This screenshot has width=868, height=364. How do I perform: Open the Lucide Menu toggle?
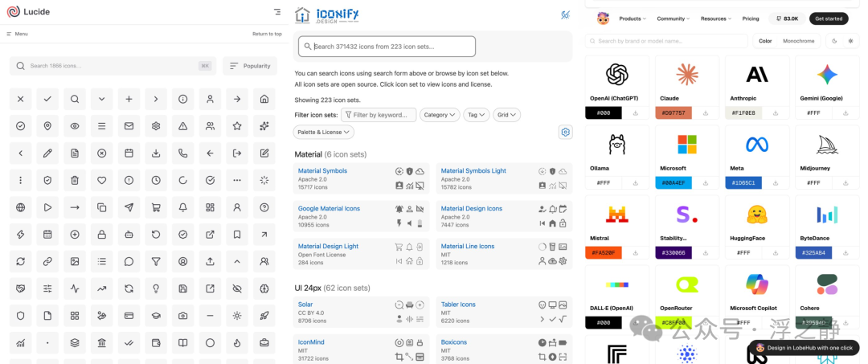17,34
